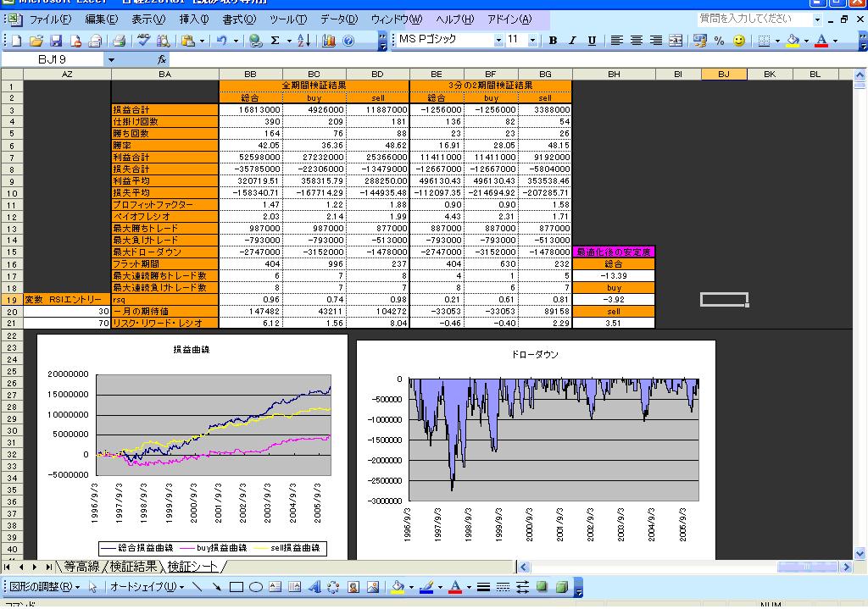Click the help question input box
Image resolution: width=868 pixels, height=609 pixels.
[x=753, y=19]
